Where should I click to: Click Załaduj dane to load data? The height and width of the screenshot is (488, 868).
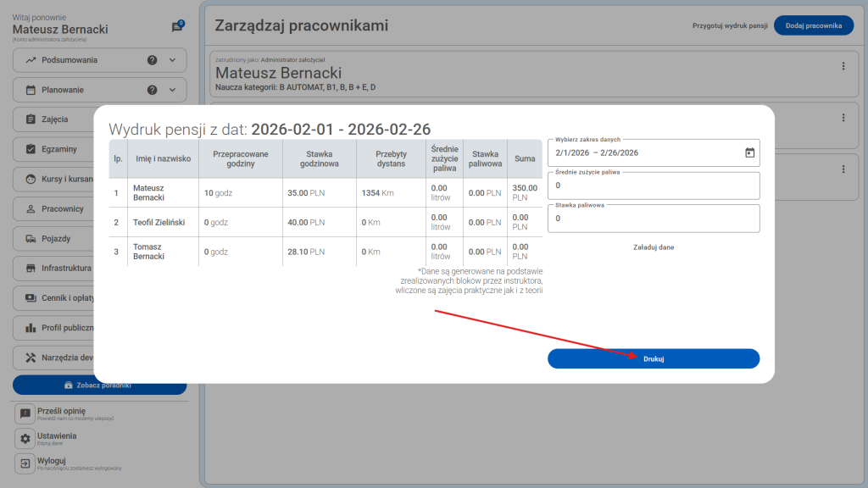coord(653,247)
